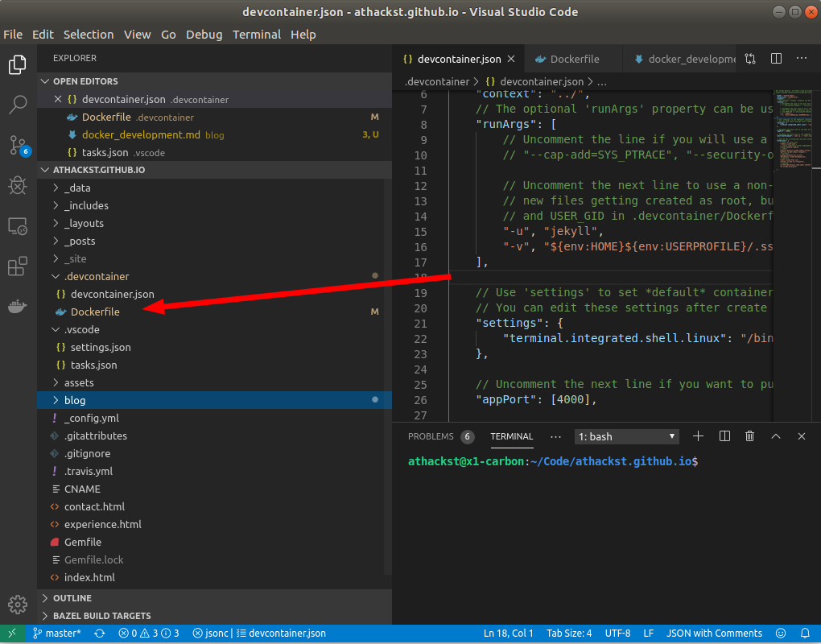Open the Selection menu

[x=89, y=35]
